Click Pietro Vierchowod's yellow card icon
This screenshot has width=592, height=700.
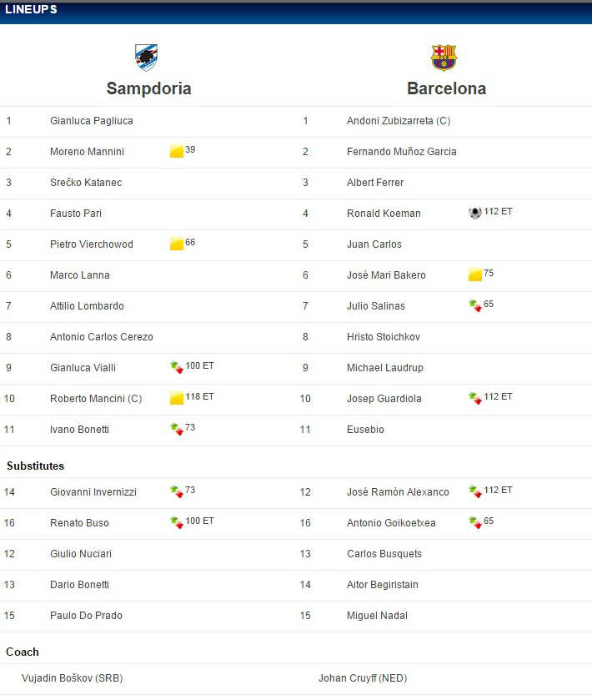177,244
